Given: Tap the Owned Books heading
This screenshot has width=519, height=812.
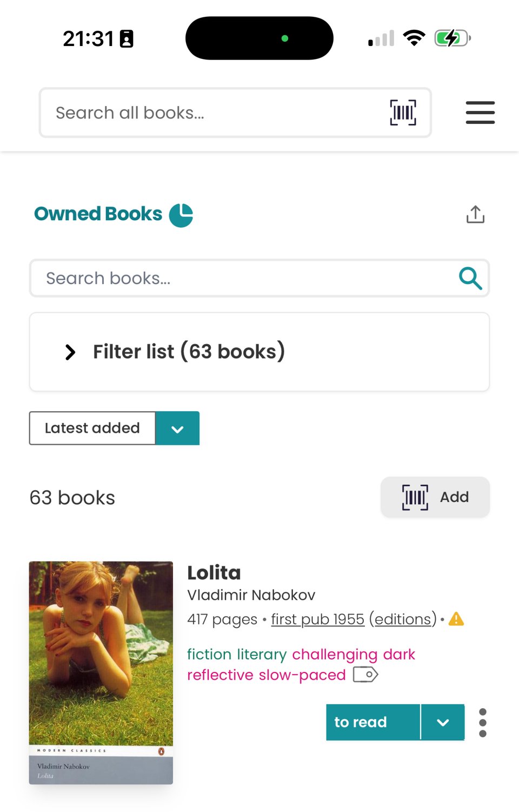Looking at the screenshot, I should (98, 214).
